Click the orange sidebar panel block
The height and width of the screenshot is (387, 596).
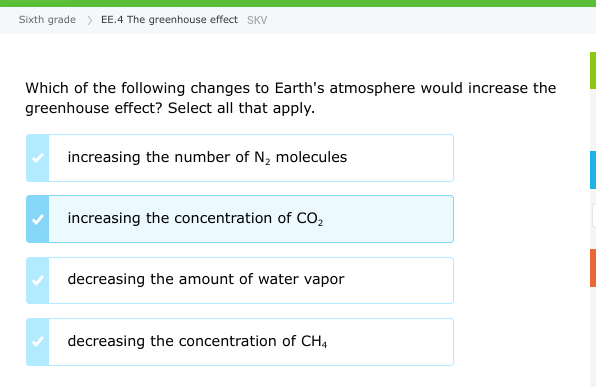(x=593, y=268)
